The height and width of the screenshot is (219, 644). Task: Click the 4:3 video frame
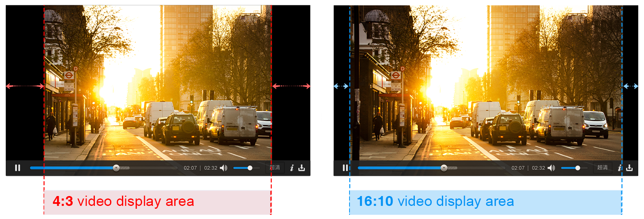[x=158, y=82]
